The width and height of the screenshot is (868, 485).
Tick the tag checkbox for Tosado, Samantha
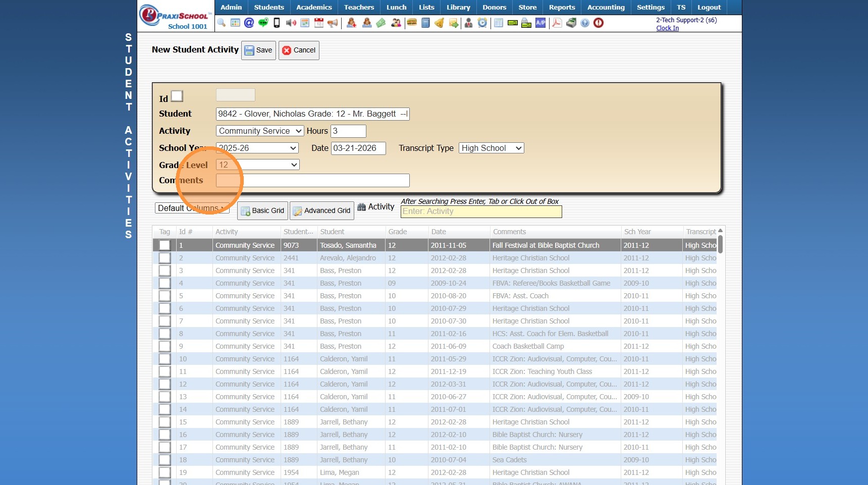click(x=165, y=245)
